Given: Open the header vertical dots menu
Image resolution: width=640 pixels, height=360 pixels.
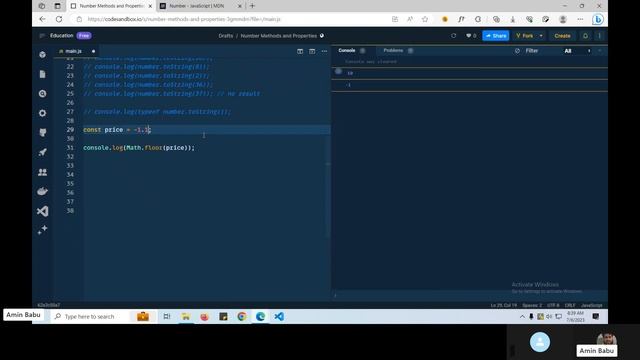Looking at the screenshot, I should [600, 36].
